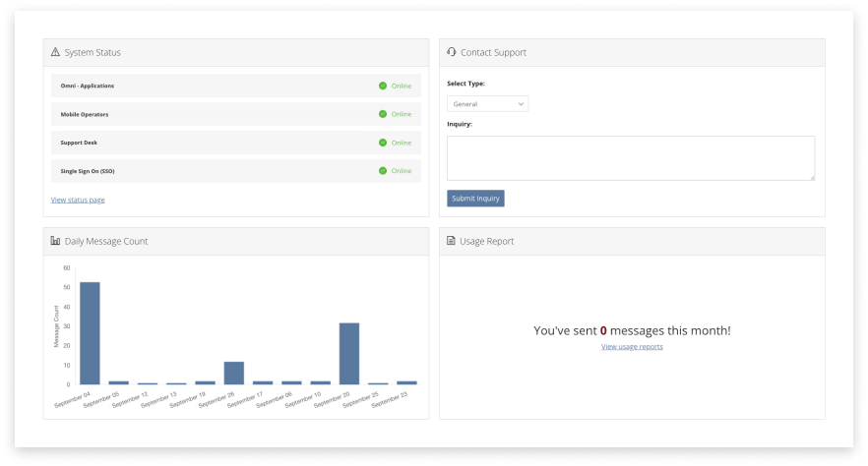Open the View status page link
868x466 pixels.
pyautogui.click(x=78, y=200)
